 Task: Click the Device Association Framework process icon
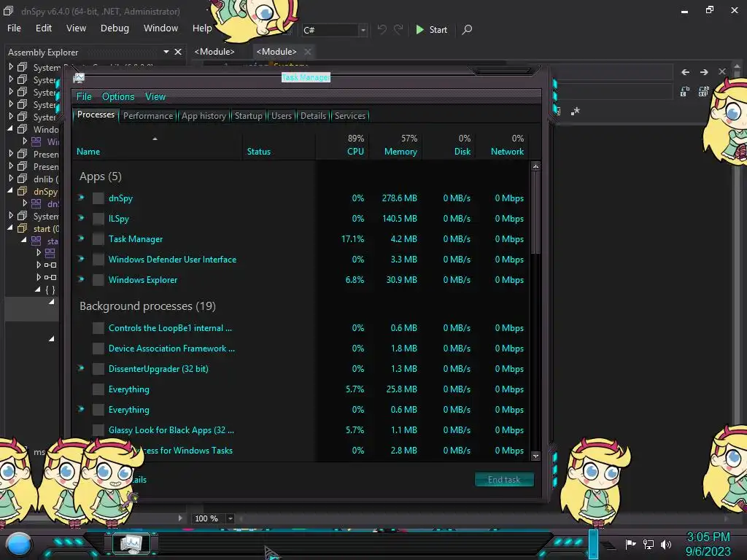98,348
